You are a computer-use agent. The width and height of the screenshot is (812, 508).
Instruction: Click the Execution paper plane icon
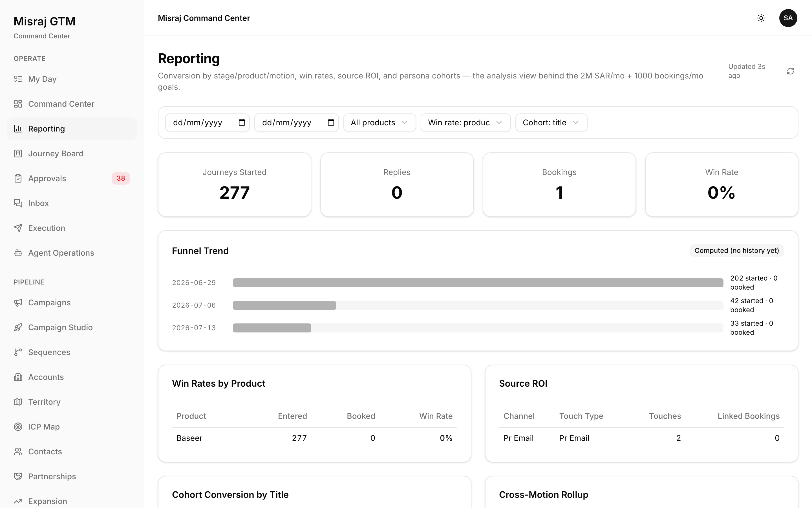[x=18, y=228]
